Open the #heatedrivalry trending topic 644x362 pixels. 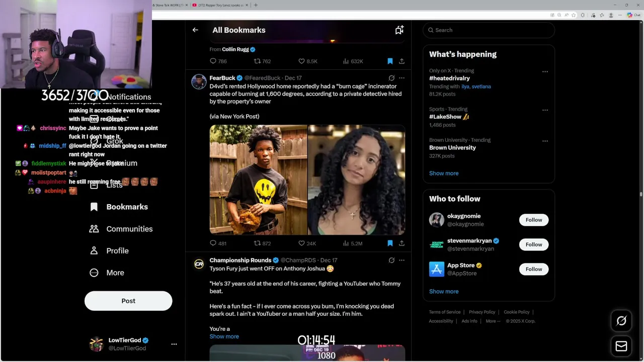click(x=449, y=78)
